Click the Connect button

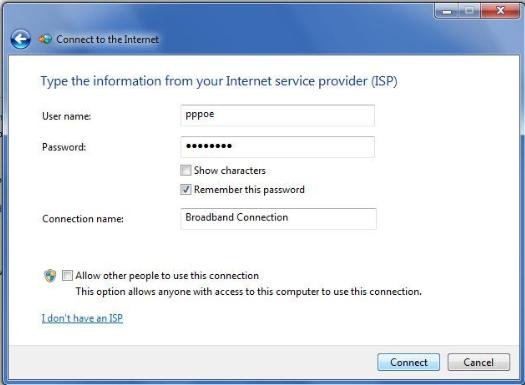pyautogui.click(x=408, y=362)
